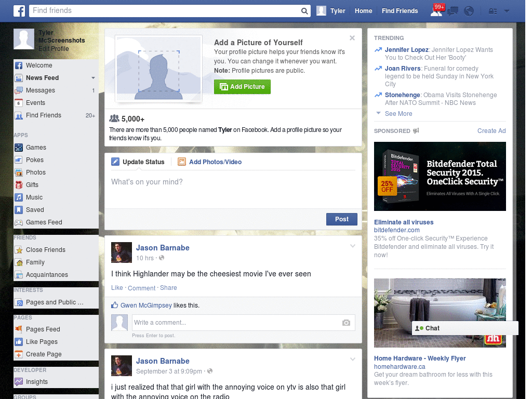Screen dimensions: 532x399
Task: Open Joan Rivers trending topic
Action: (x=403, y=69)
